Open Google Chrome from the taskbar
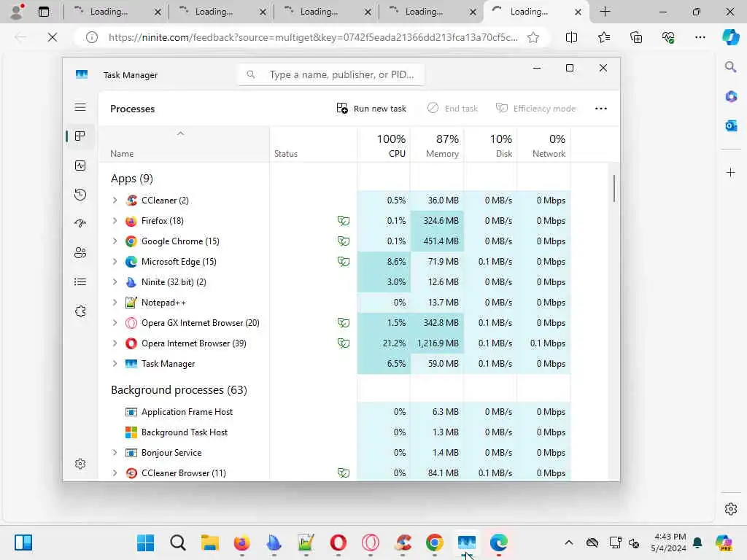Image resolution: width=747 pixels, height=560 pixels. pos(435,542)
